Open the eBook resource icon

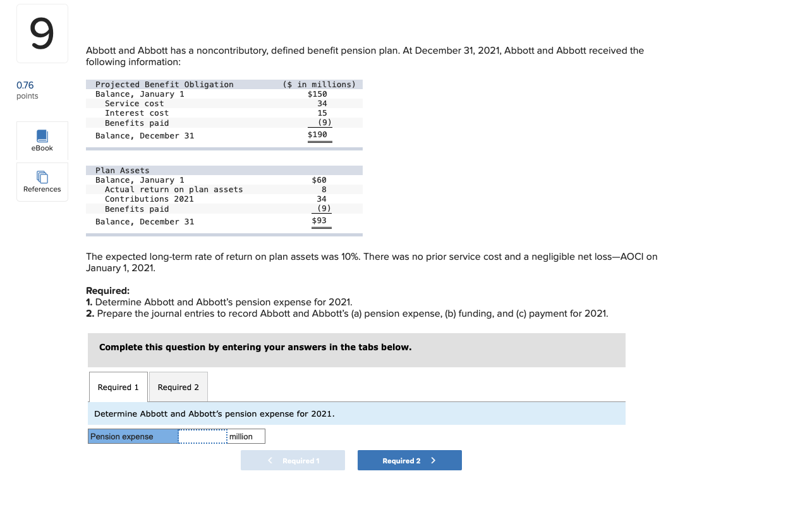coord(42,140)
